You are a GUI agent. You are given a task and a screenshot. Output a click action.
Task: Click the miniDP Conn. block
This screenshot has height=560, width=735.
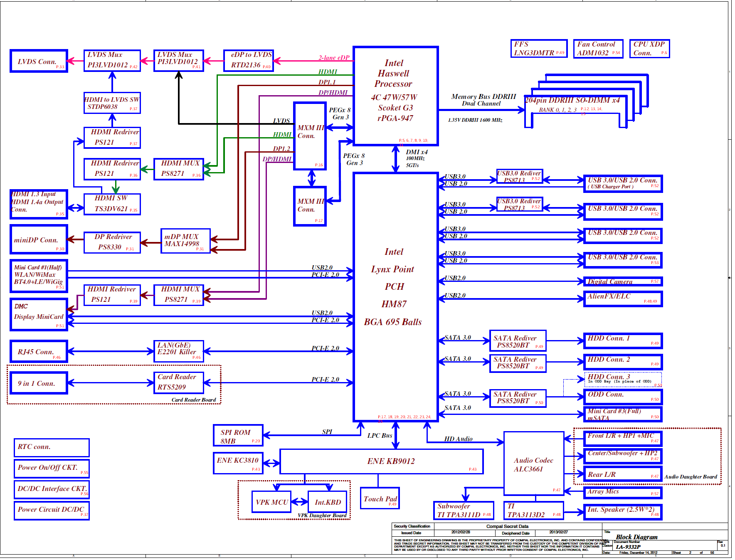pos(39,240)
